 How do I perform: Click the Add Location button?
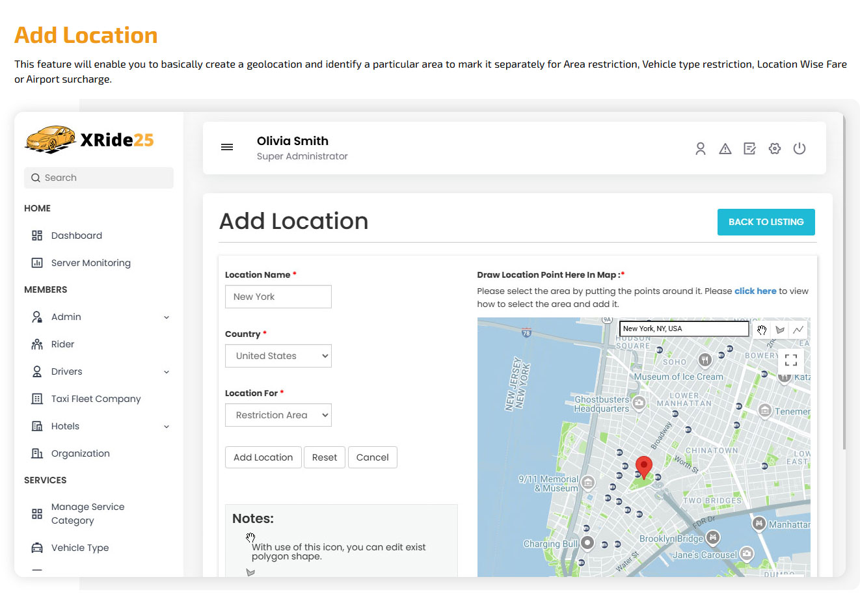click(263, 457)
